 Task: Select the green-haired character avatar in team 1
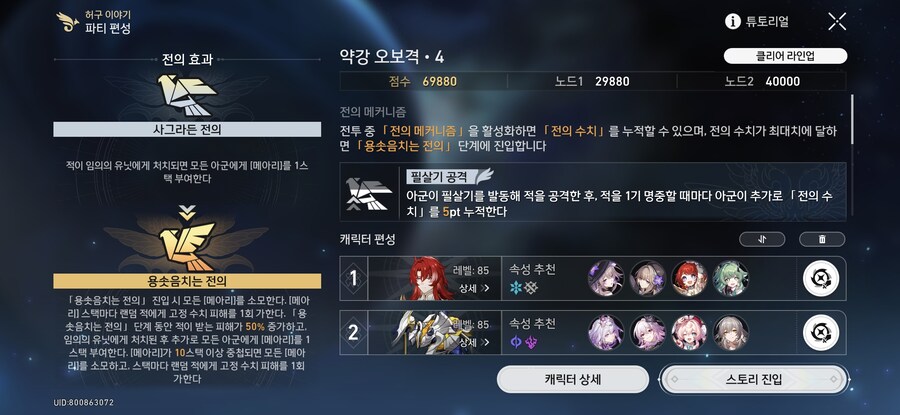pyautogui.click(x=731, y=278)
